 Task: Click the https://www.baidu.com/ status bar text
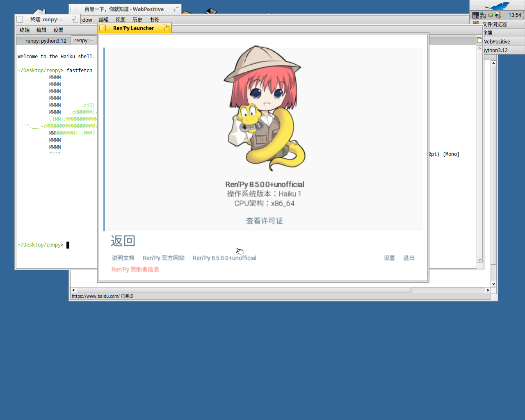point(103,296)
